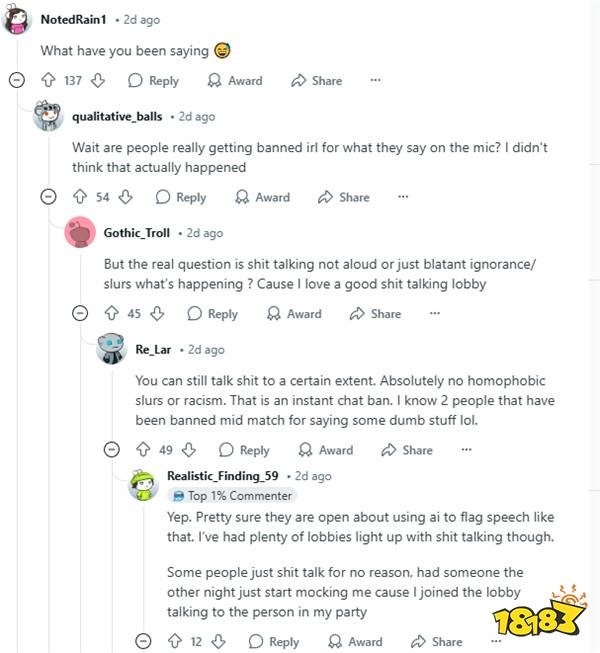The image size is (600, 653).
Task: Downvote Realistic_Finding_59's comment
Action: [219, 641]
